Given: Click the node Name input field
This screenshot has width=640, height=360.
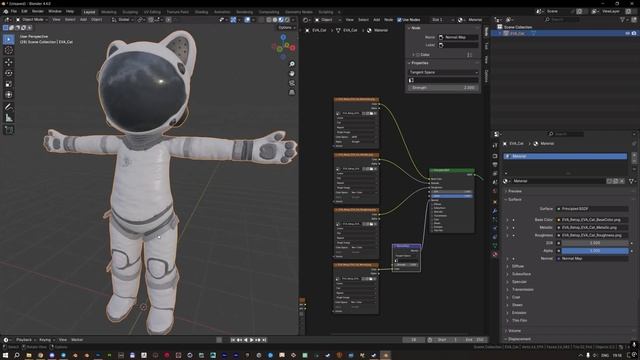Looking at the screenshot, I should 458,37.
